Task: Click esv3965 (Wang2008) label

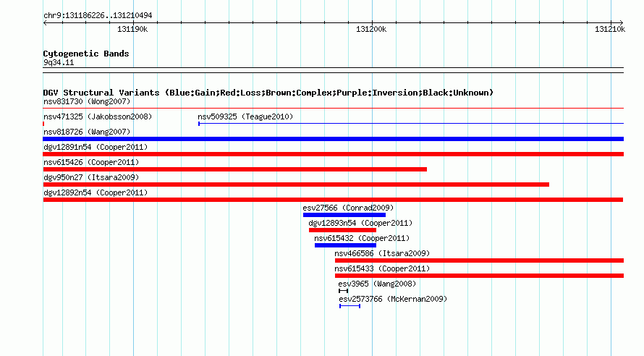Action: [377, 284]
